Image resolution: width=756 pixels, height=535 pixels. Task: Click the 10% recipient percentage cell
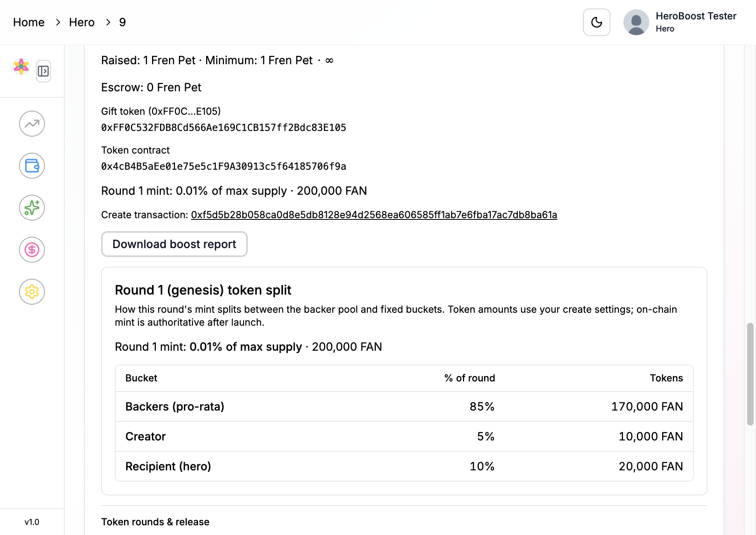482,466
